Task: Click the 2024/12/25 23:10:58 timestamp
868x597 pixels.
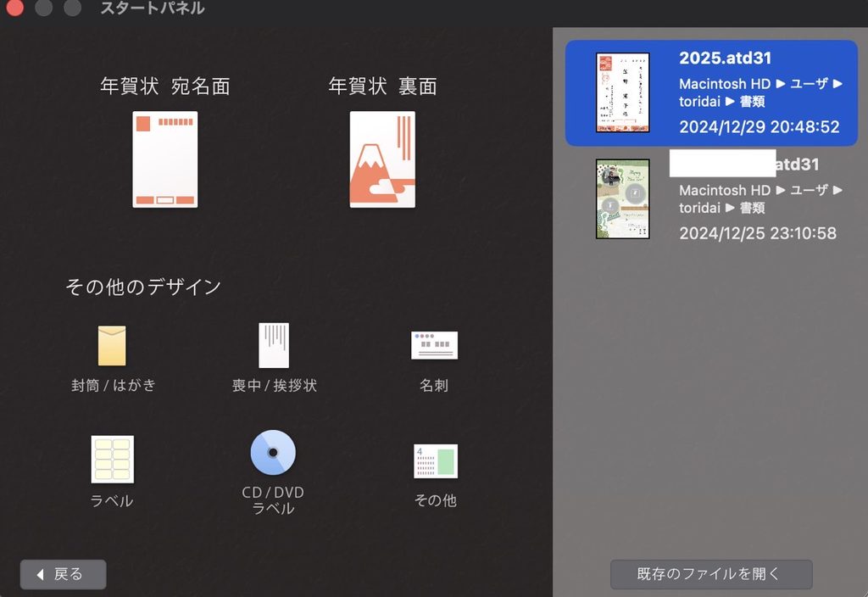Action: tap(758, 233)
